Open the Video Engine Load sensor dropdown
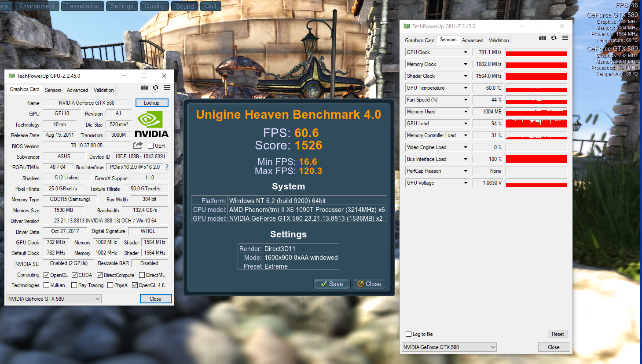The image size is (642, 364). pos(466,147)
